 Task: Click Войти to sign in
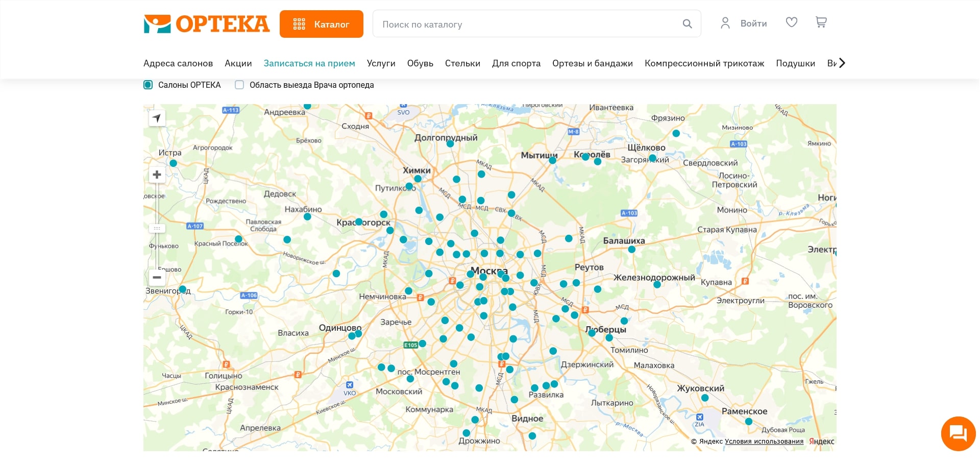(753, 23)
